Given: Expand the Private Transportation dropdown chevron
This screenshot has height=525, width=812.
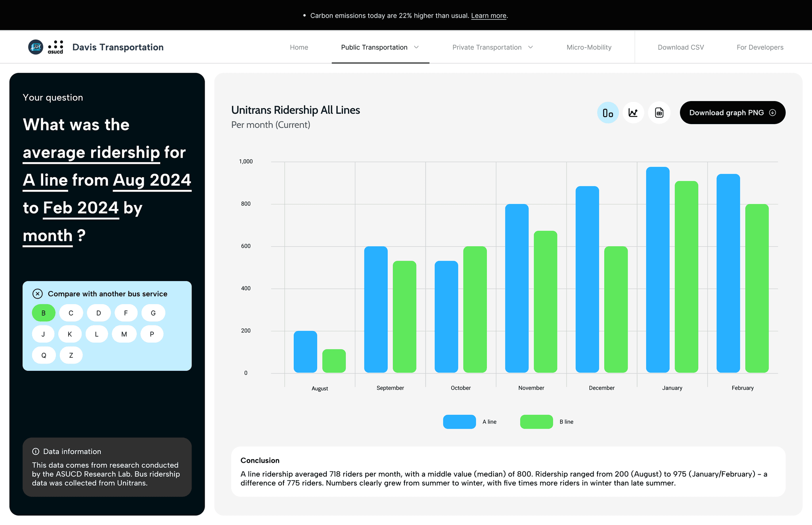Looking at the screenshot, I should point(530,47).
